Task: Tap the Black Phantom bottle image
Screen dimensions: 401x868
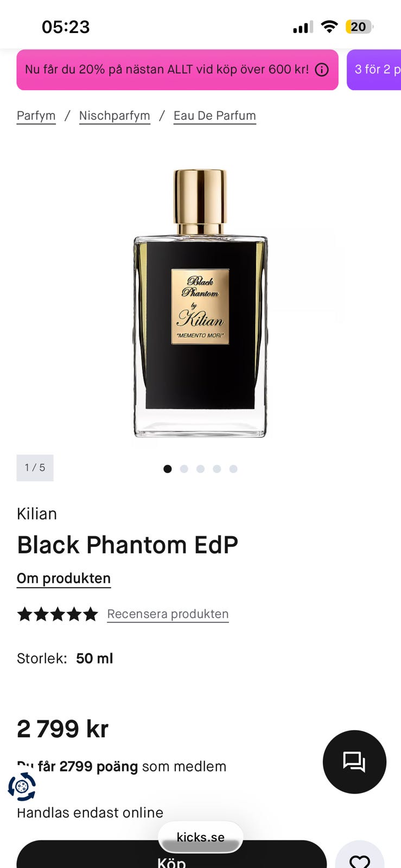Action: (x=200, y=303)
